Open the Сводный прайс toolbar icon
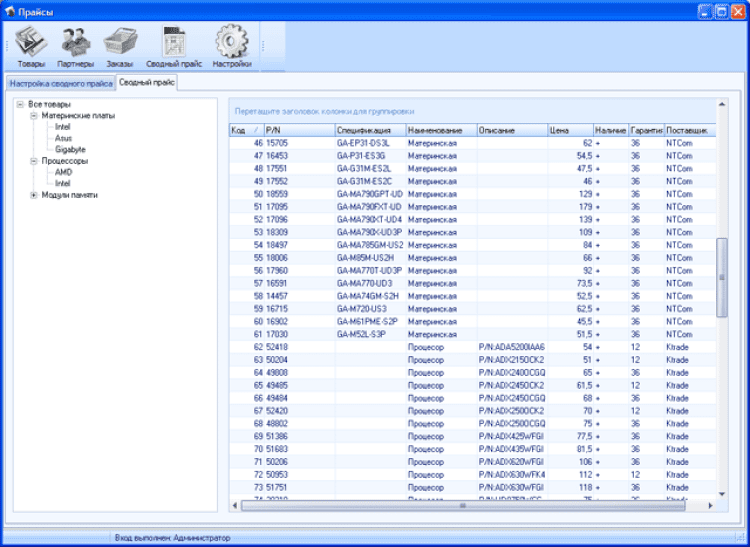 [x=174, y=48]
